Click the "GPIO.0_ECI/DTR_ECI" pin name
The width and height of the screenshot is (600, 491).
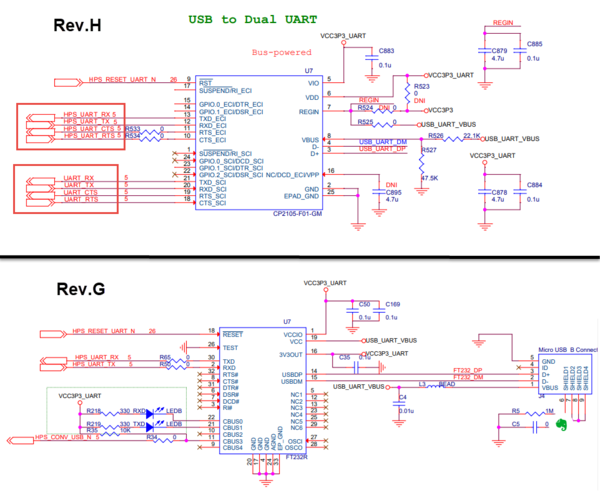coord(231,104)
